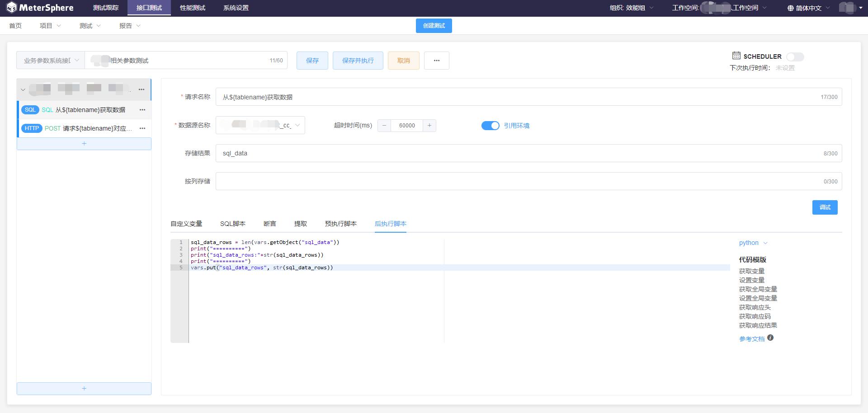Image resolution: width=868 pixels, height=413 pixels.
Task: Click the SQL badge on the request
Action: 30,110
